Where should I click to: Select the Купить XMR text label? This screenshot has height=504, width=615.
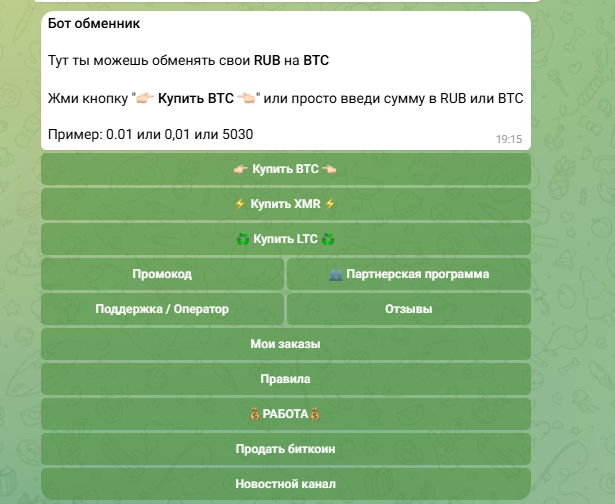[285, 204]
